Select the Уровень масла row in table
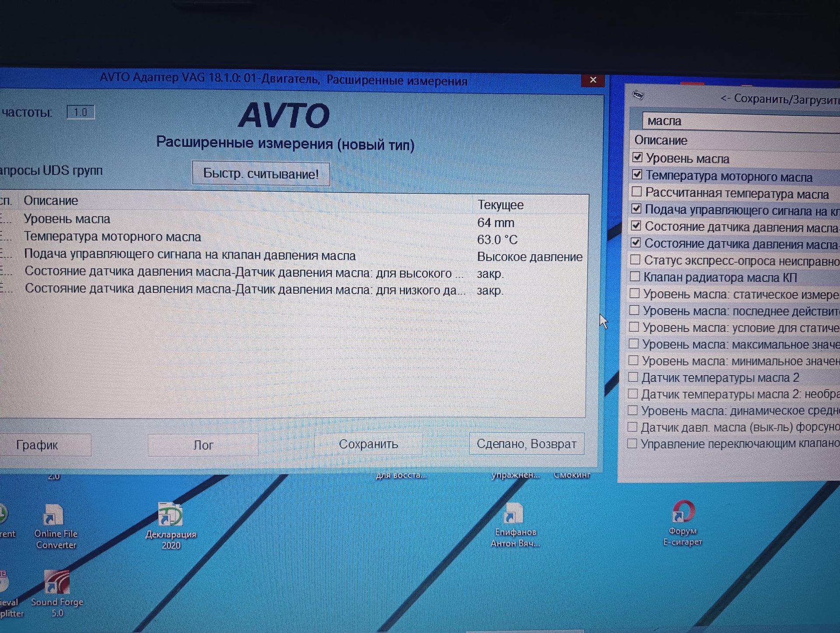 point(67,219)
